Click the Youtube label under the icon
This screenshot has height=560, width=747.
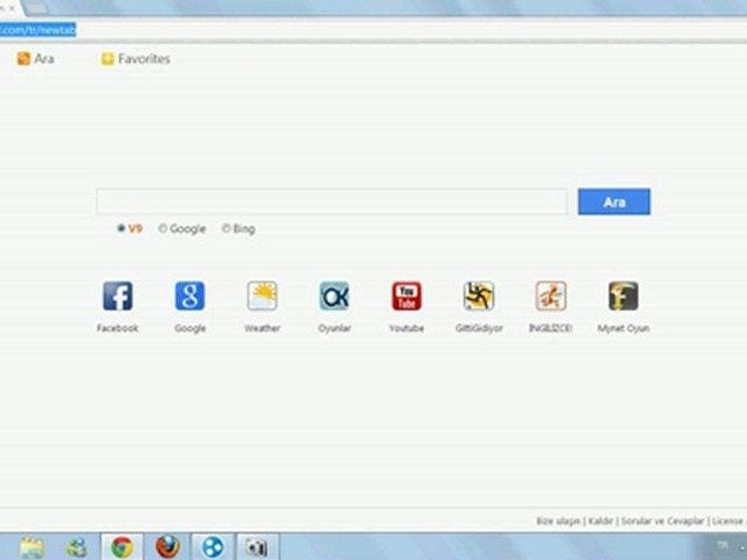406,328
